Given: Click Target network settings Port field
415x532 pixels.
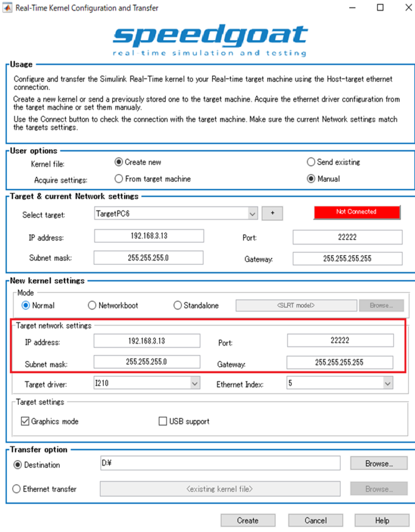Looking at the screenshot, I should 340,340.
